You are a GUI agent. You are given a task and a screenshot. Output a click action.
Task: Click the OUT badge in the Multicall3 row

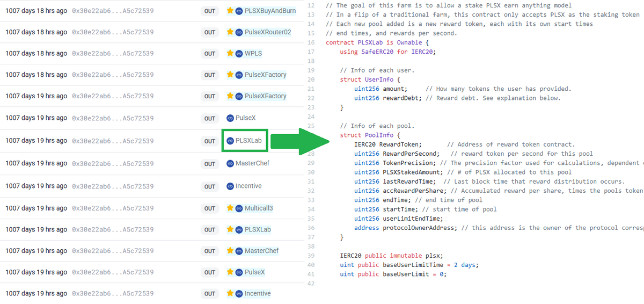click(x=210, y=208)
